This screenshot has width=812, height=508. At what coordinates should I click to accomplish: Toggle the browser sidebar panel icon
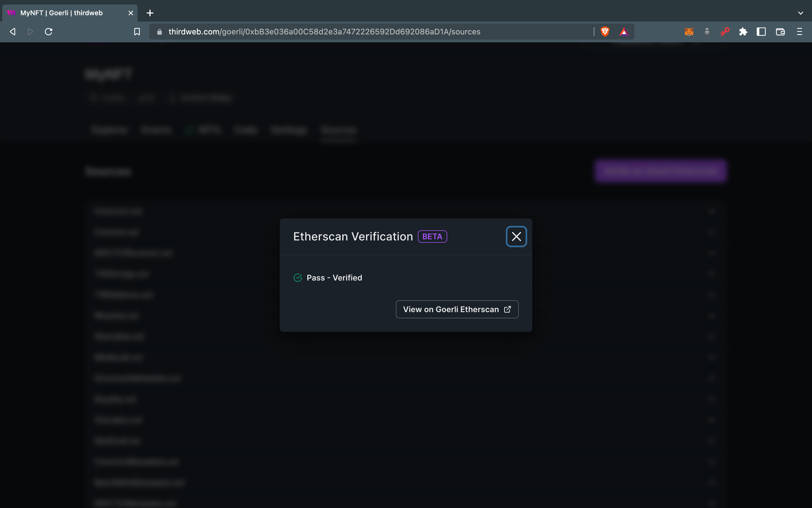pyautogui.click(x=762, y=31)
